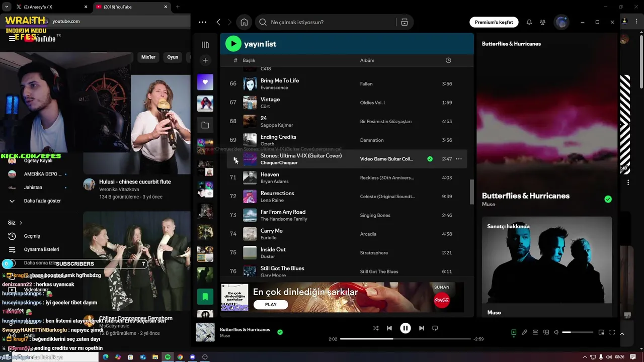Sort by the Başlık column header

(249, 60)
